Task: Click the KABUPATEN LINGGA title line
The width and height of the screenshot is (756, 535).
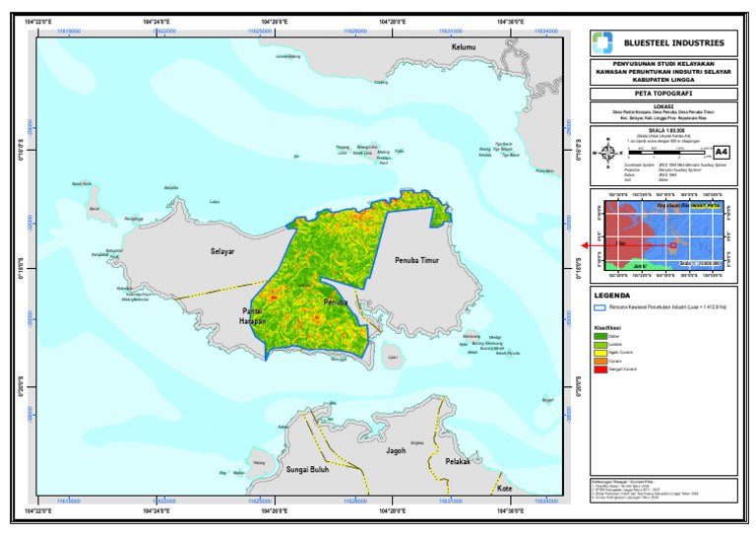Action: (x=663, y=80)
